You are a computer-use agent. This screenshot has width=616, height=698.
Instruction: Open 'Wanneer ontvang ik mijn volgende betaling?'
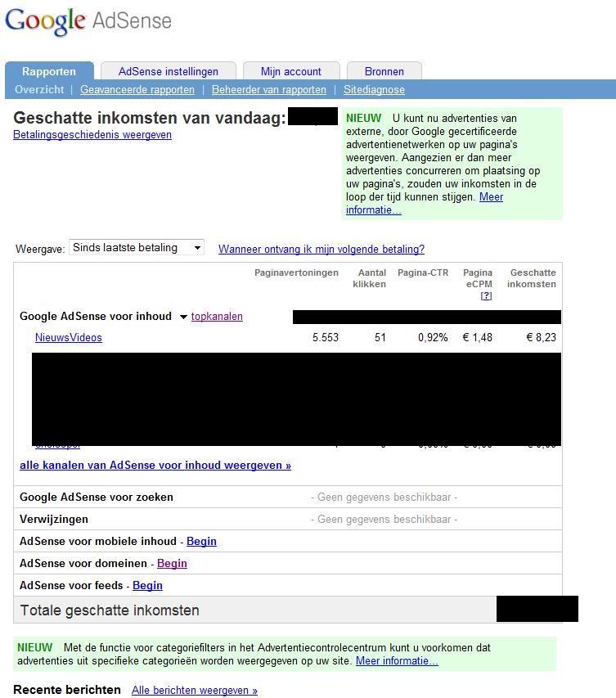(x=321, y=249)
